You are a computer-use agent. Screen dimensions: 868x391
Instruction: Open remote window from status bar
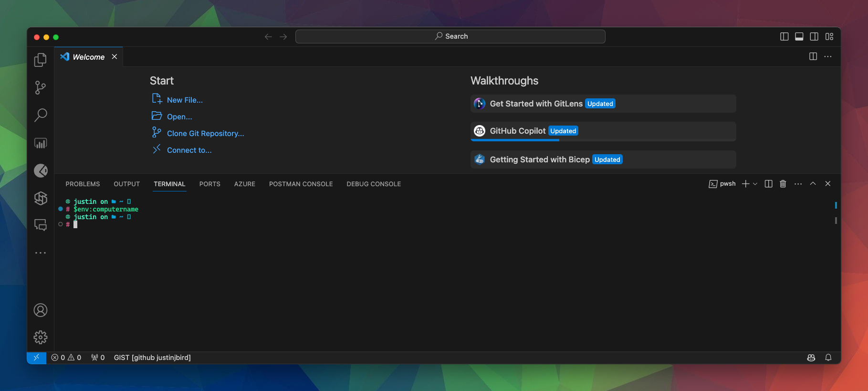point(37,358)
